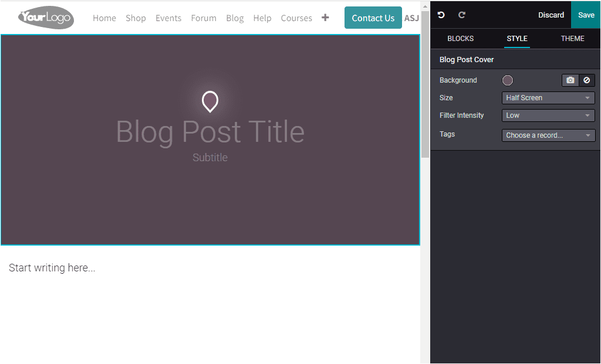Open the camera icon to change background image
This screenshot has height=364, width=601.
pos(570,80)
